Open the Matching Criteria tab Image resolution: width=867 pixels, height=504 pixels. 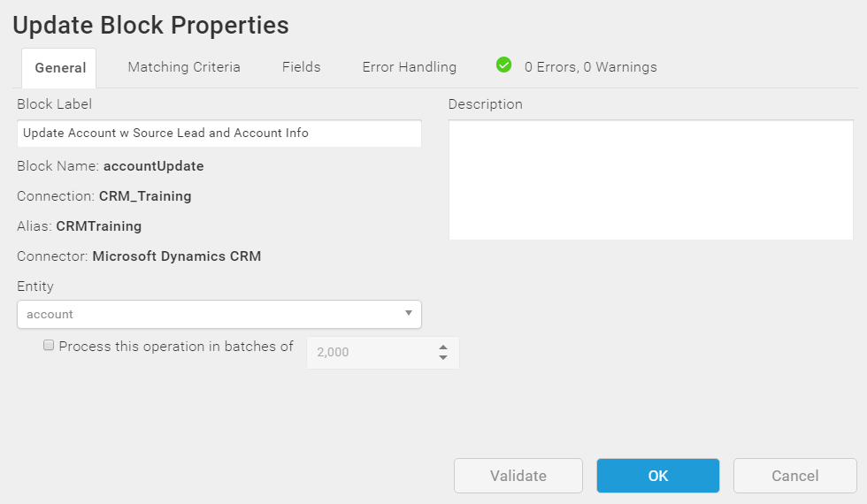[184, 67]
